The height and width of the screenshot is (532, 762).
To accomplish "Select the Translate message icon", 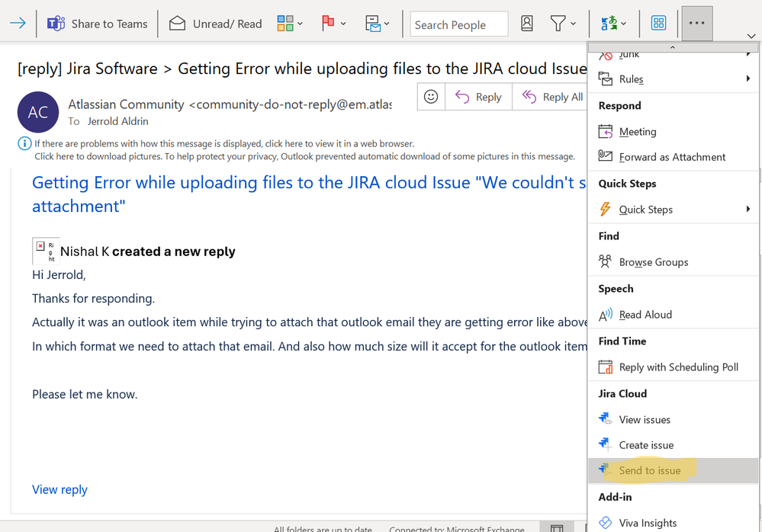I will coord(610,23).
